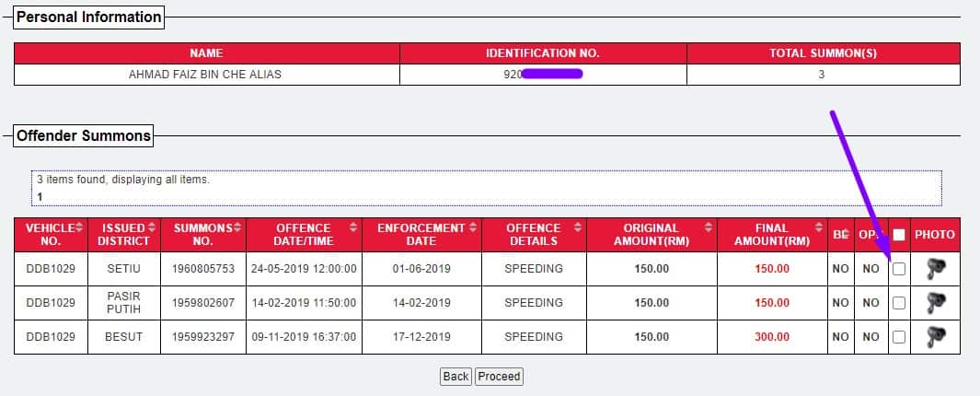Viewport: 980px width, 396px height.
Task: Sort by Offence Date/Time column arrows
Action: click(x=353, y=227)
